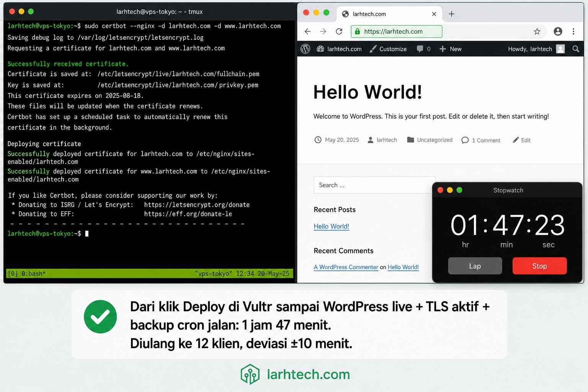Click the dashboard gauge icon beside larhtech.com

click(x=320, y=49)
